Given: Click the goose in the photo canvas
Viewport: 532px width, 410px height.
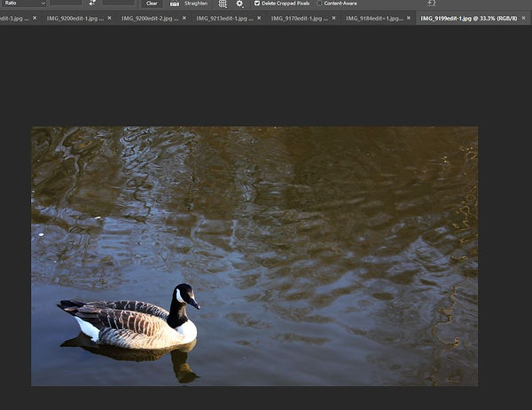Looking at the screenshot, I should [x=130, y=319].
